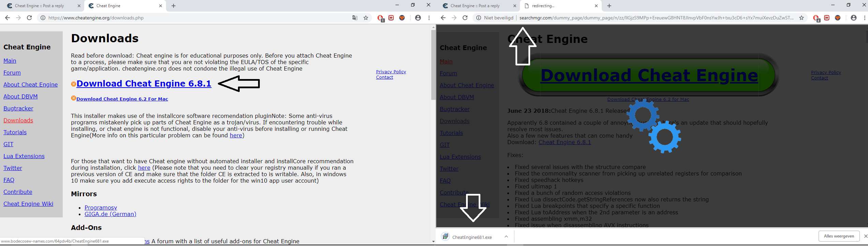Viewport: 868px width, 246px height.
Task: Click 'Download Cheat Engine 6.2 For Mac' link
Action: 122,99
